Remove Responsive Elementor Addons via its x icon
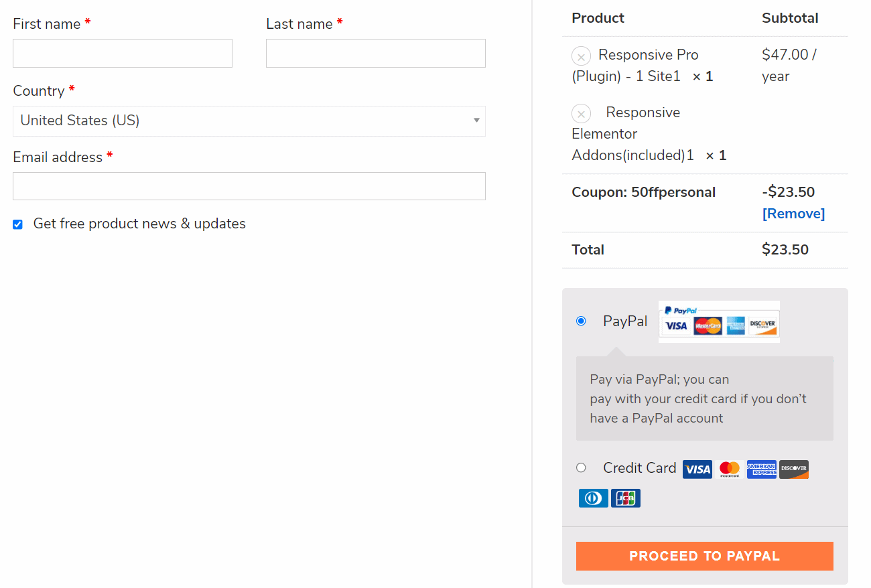This screenshot has width=871, height=588. click(x=580, y=113)
